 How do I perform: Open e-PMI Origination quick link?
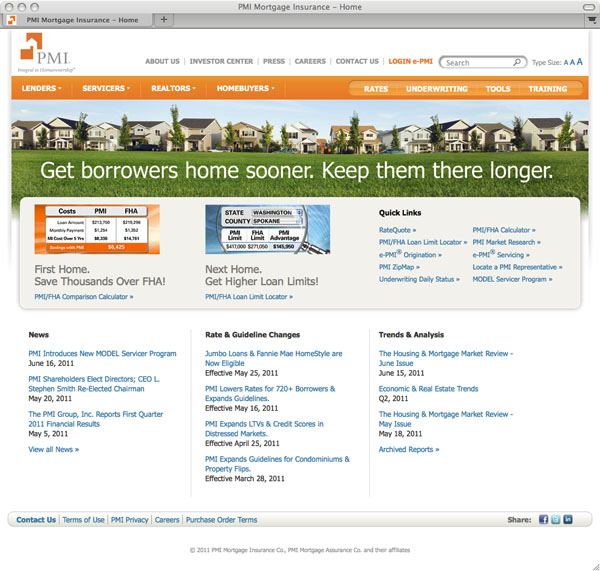point(410,255)
